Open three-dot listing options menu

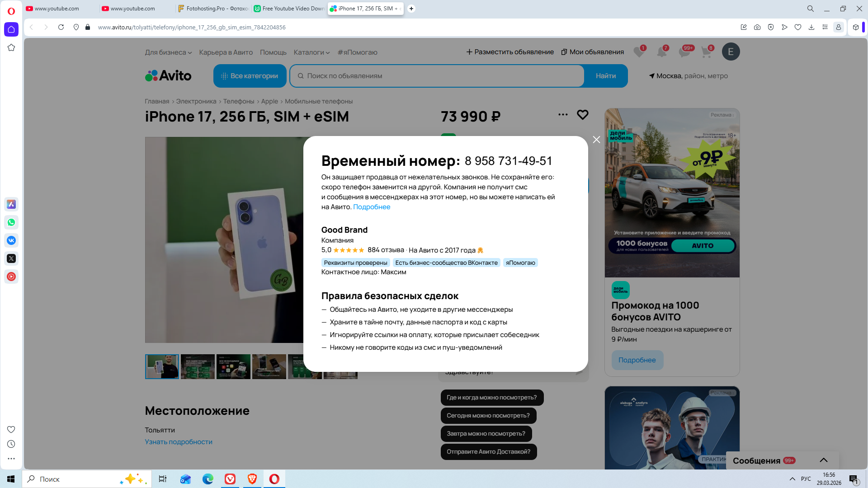click(563, 115)
